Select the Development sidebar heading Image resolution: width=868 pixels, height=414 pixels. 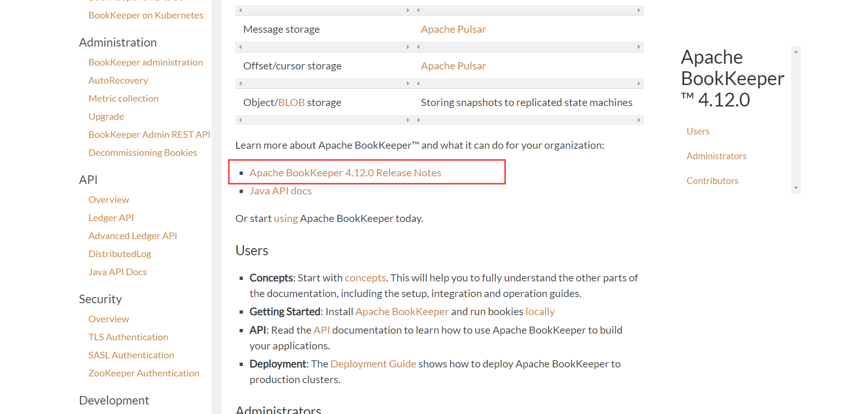[x=114, y=400]
